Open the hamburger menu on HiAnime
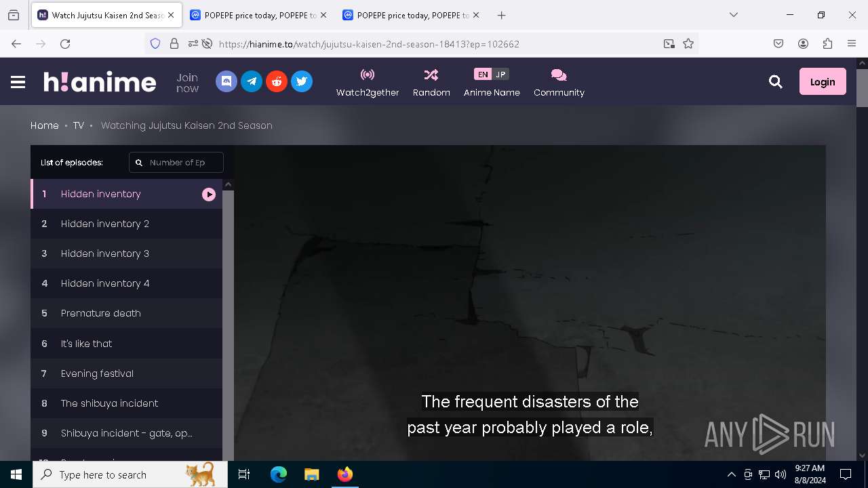This screenshot has height=488, width=868. click(x=18, y=82)
